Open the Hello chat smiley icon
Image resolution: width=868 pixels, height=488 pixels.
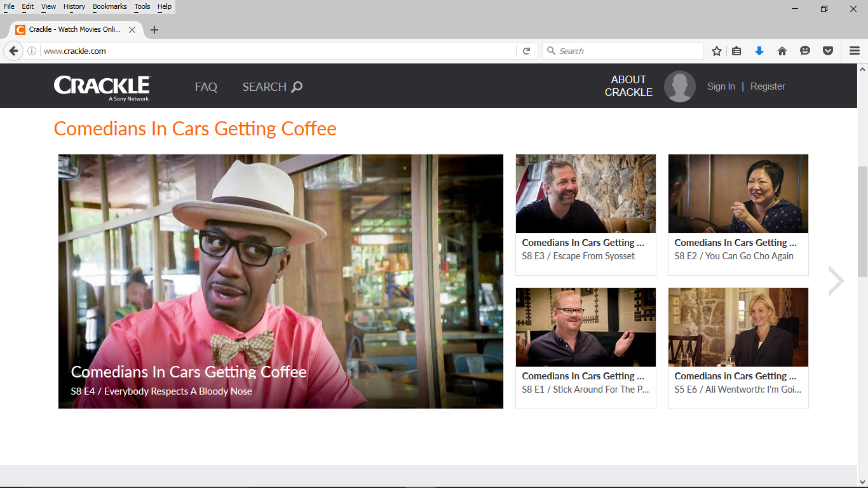click(x=805, y=51)
